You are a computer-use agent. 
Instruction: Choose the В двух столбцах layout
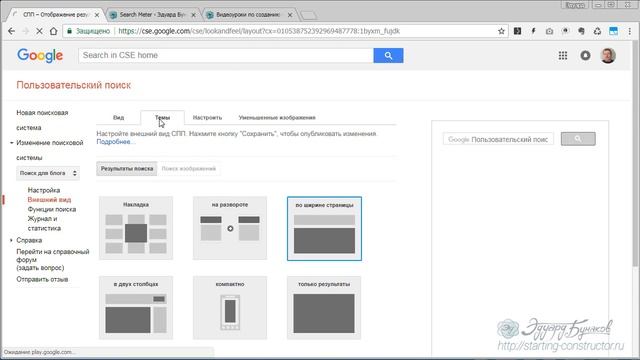pyautogui.click(x=136, y=307)
